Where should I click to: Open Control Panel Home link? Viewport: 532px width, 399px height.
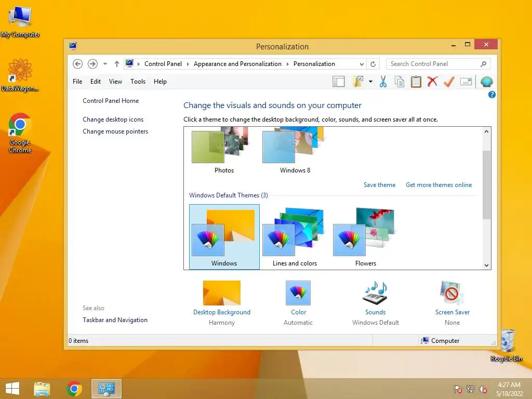(x=111, y=101)
